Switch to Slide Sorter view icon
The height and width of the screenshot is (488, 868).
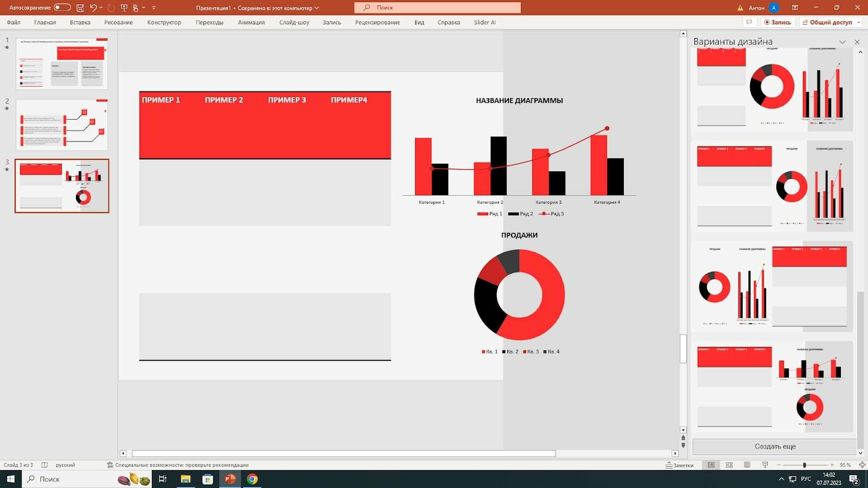pyautogui.click(x=729, y=465)
